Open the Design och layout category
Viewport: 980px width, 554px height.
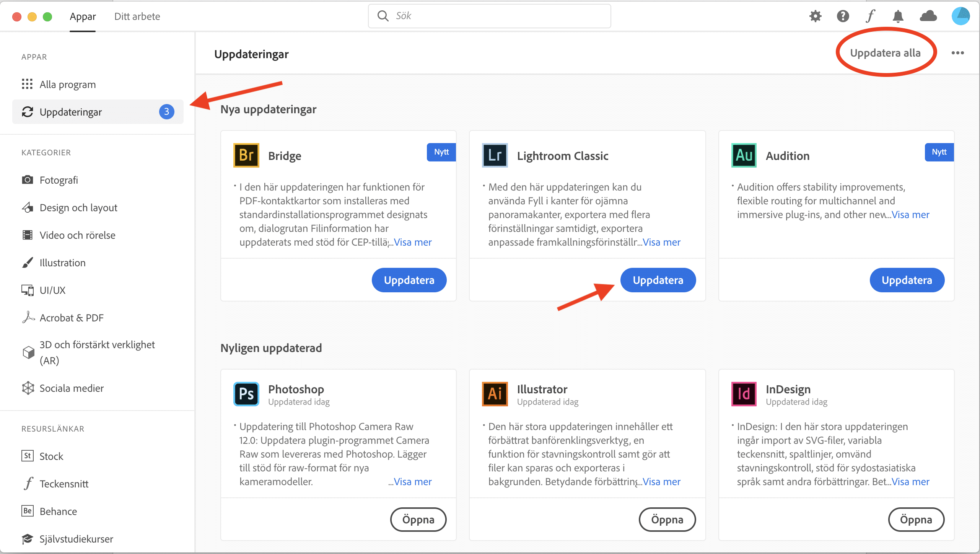[98, 207]
